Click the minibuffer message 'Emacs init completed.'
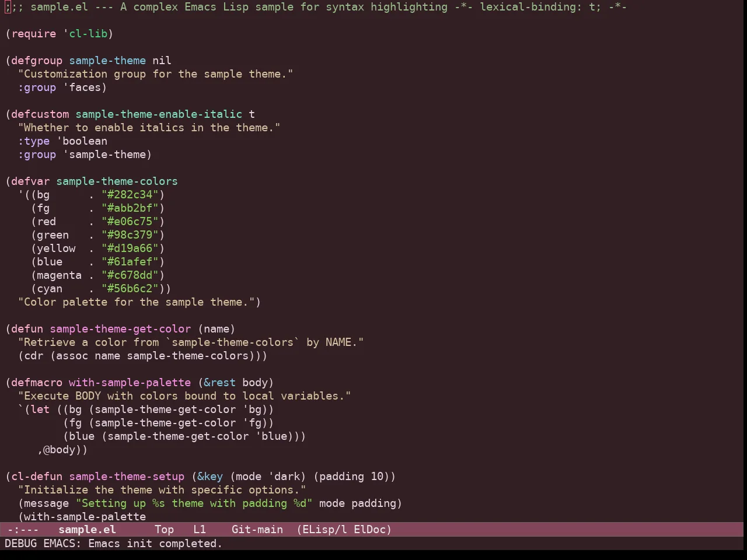747x560 pixels. [155, 544]
